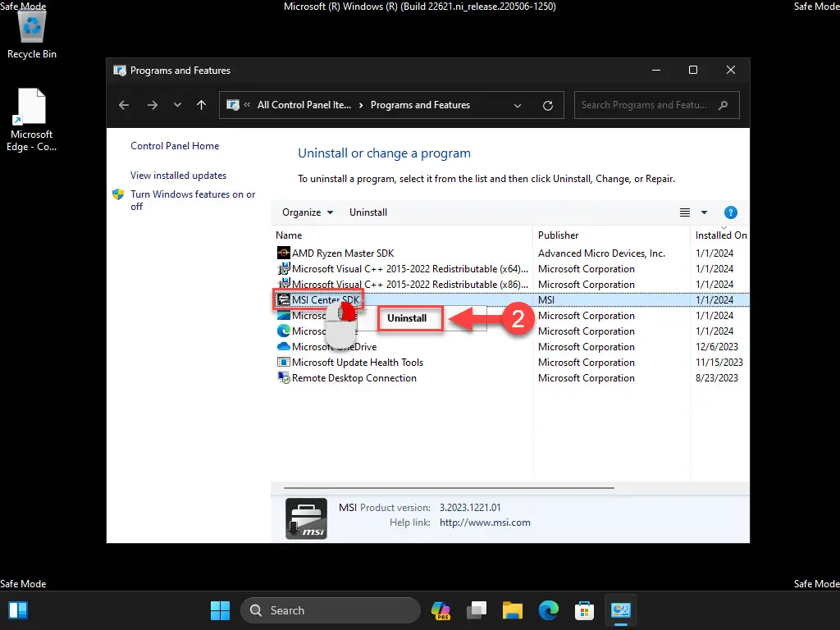Screen dimensions: 840x630
Task: Open the Recycle Bin
Action: click(31, 27)
